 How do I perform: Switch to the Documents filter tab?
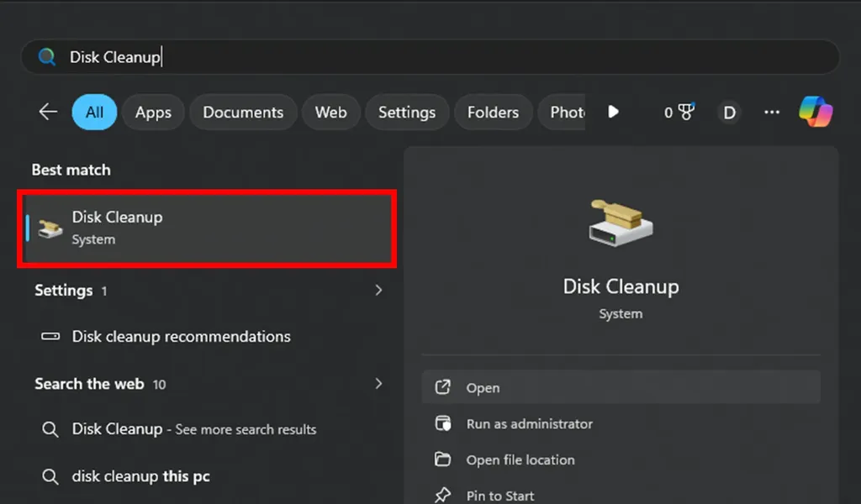click(242, 111)
